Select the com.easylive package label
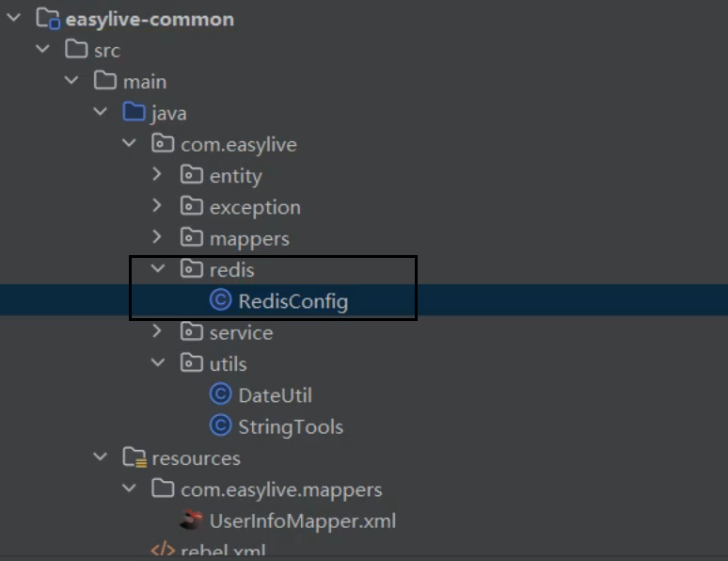This screenshot has width=728, height=561. (x=238, y=144)
